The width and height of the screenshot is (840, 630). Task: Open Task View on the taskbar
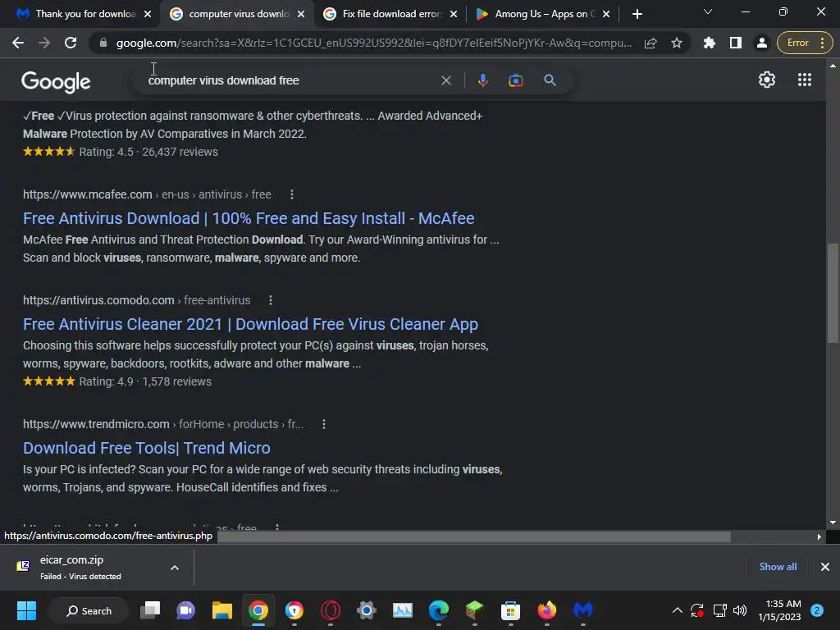coord(150,610)
